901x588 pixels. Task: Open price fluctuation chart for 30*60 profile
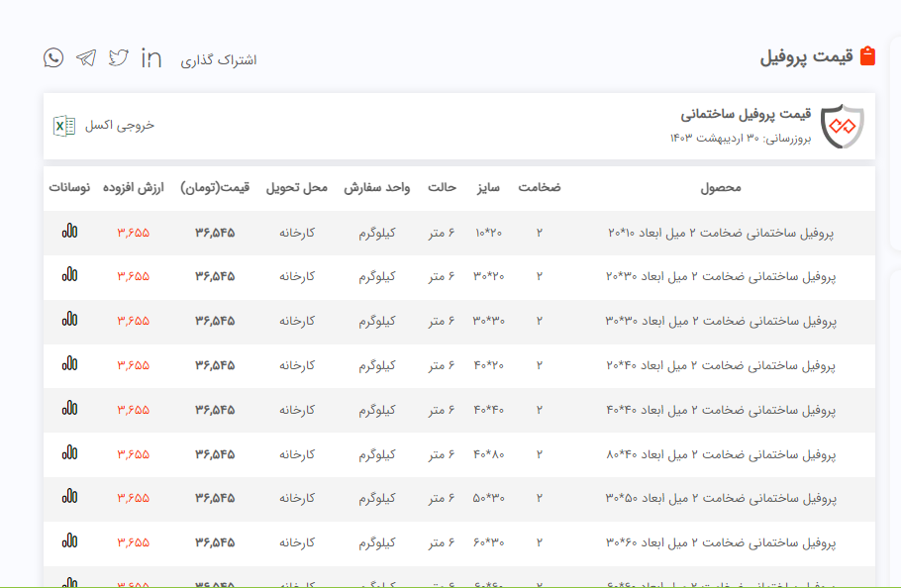click(69, 542)
